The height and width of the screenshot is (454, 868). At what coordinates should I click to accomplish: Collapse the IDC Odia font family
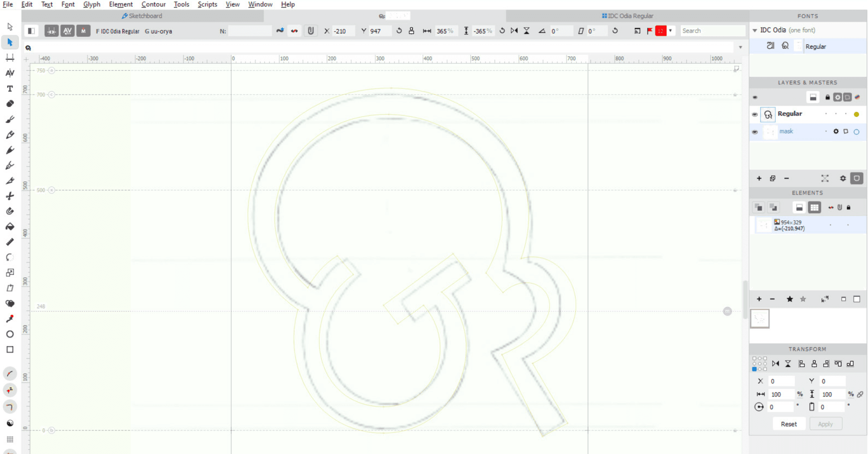755,30
